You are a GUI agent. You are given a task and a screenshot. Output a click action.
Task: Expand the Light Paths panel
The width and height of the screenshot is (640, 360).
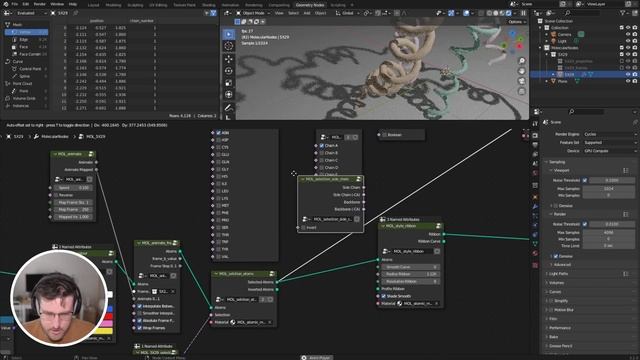tap(558, 274)
